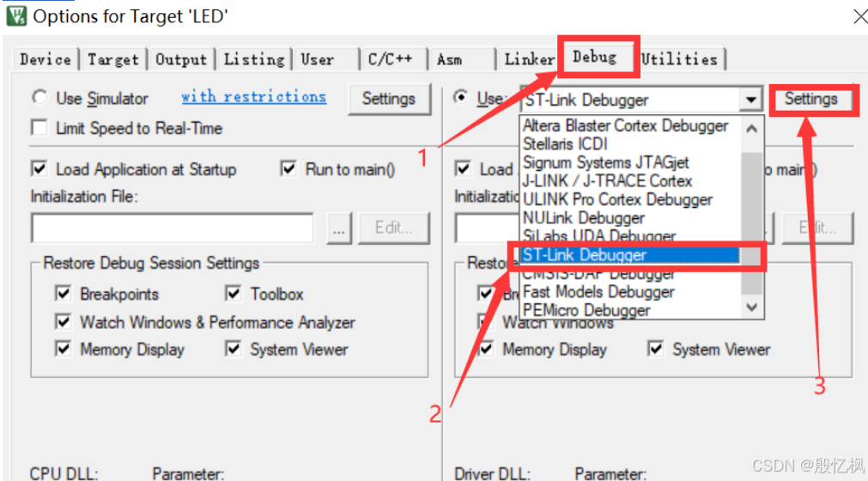868x481 pixels.
Task: Choose ULINK Pro Cortex Debugger option
Action: [618, 199]
